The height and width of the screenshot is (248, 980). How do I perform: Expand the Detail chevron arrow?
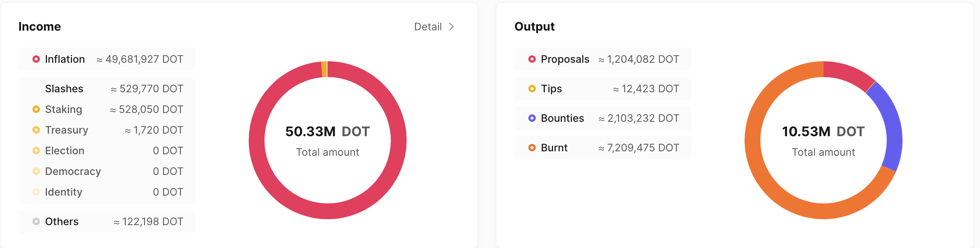pyautogui.click(x=452, y=26)
